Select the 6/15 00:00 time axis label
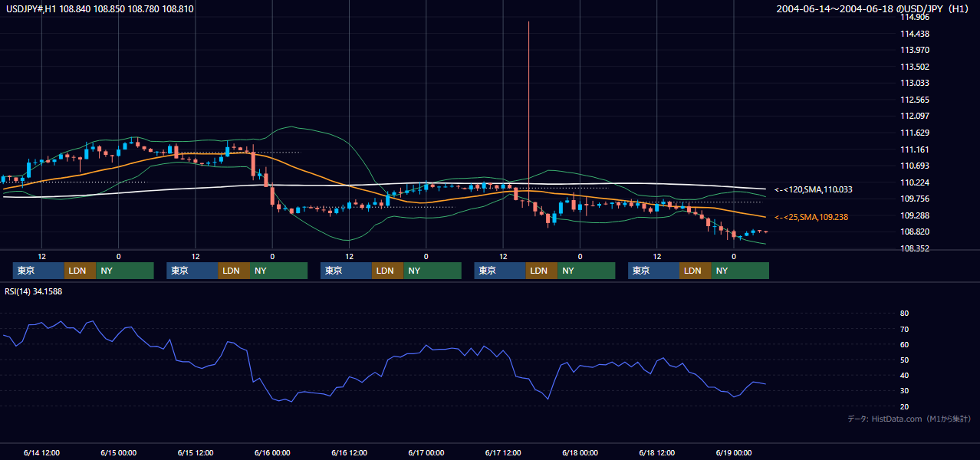This screenshot has height=460, width=980. (x=118, y=452)
